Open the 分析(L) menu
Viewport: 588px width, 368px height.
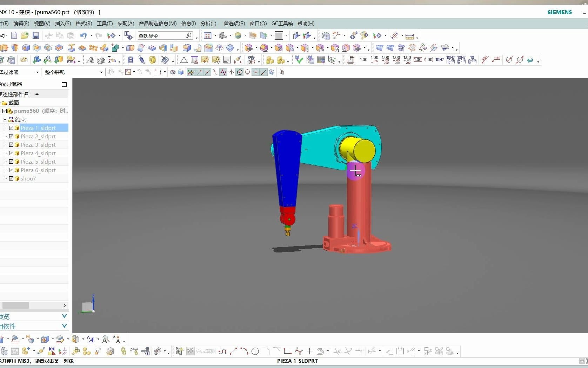coord(208,24)
